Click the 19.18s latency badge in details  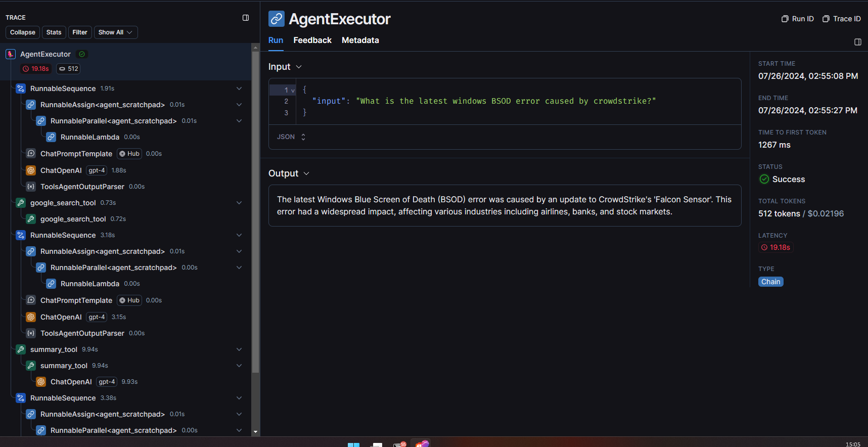[x=775, y=247]
